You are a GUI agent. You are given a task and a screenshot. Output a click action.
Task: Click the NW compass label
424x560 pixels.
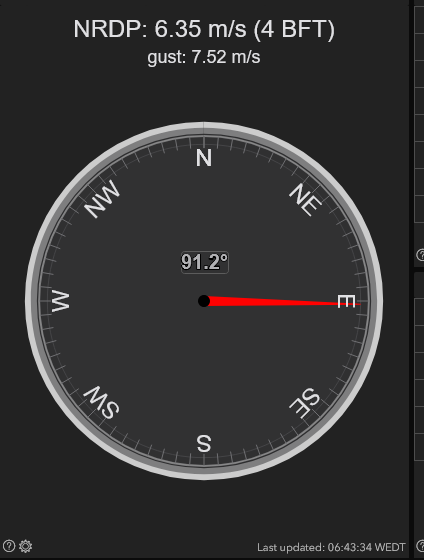pyautogui.click(x=102, y=199)
